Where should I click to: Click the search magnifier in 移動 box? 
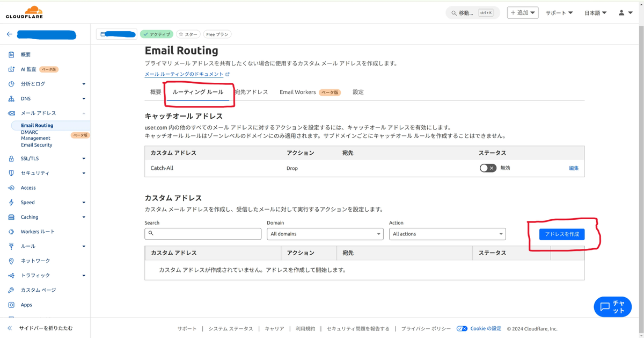point(454,13)
